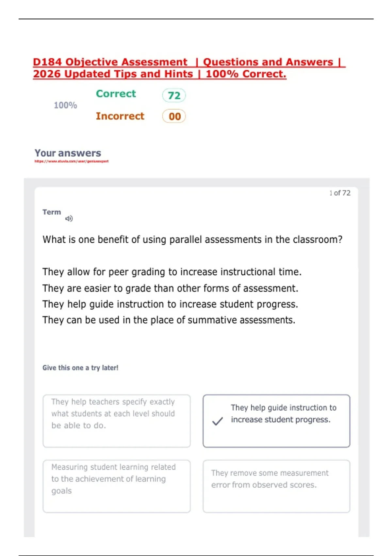Click the speaker audio icon beside Term
The width and height of the screenshot is (392, 556).
[x=69, y=218]
